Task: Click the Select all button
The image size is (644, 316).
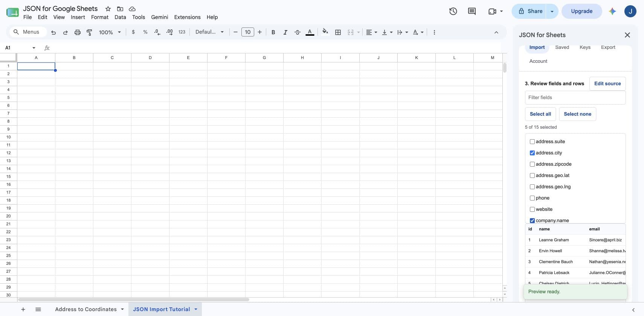Action: click(540, 114)
